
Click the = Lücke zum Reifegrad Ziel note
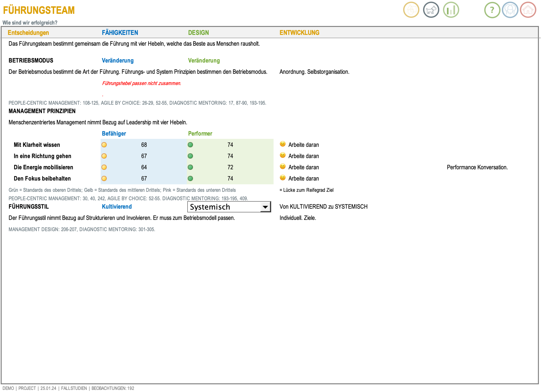306,190
